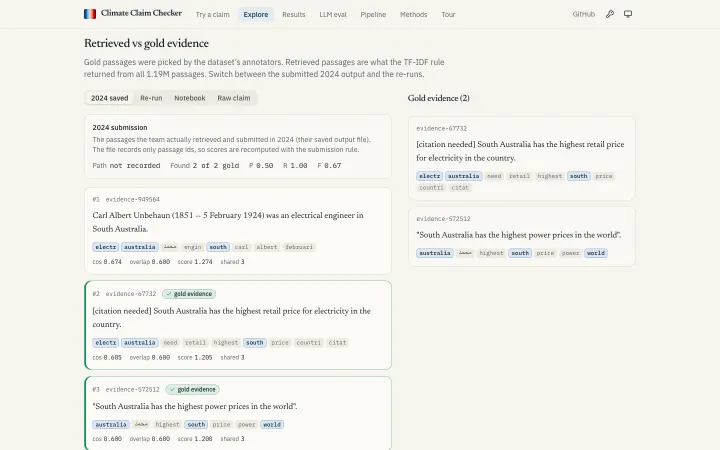Screen dimensions: 720x450
Task: Click the 'evidence-67732' id on result #2
Action: pyautogui.click(x=131, y=294)
